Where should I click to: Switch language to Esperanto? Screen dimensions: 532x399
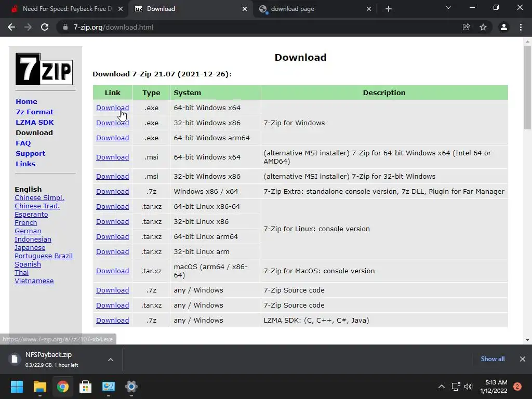(31, 215)
